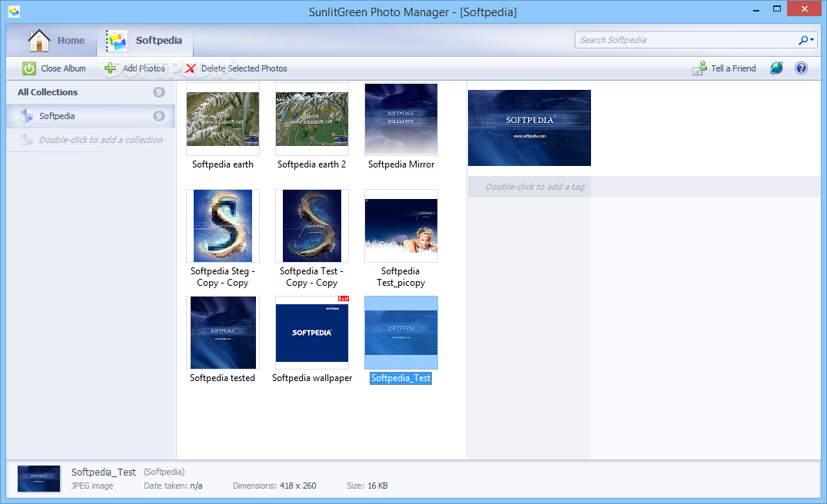Click the Softpedia_Test highlighted filename label

(401, 378)
